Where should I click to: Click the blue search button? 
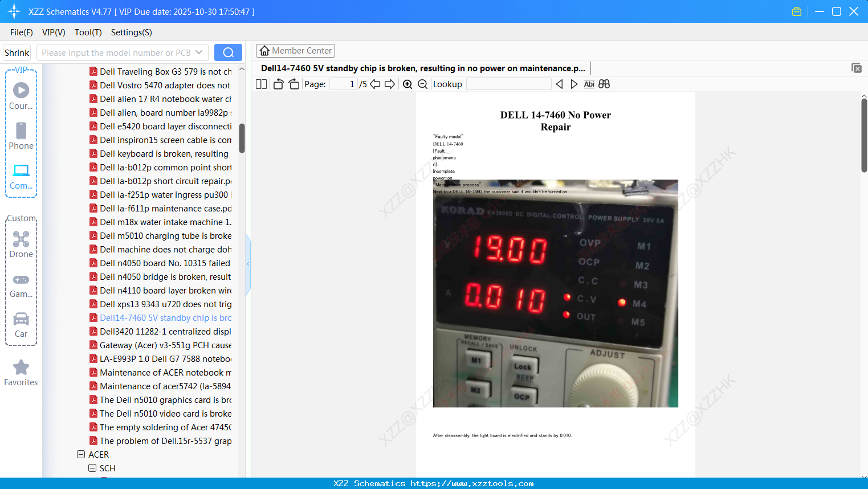tap(228, 52)
